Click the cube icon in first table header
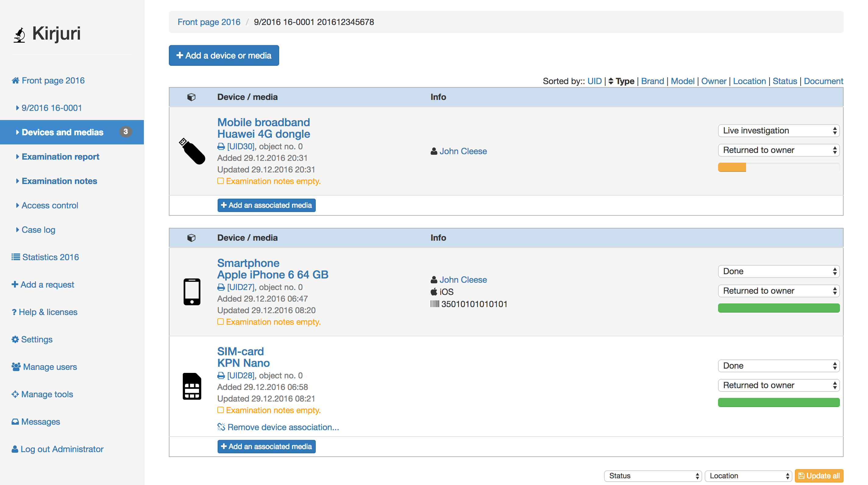The image size is (868, 485). point(191,97)
